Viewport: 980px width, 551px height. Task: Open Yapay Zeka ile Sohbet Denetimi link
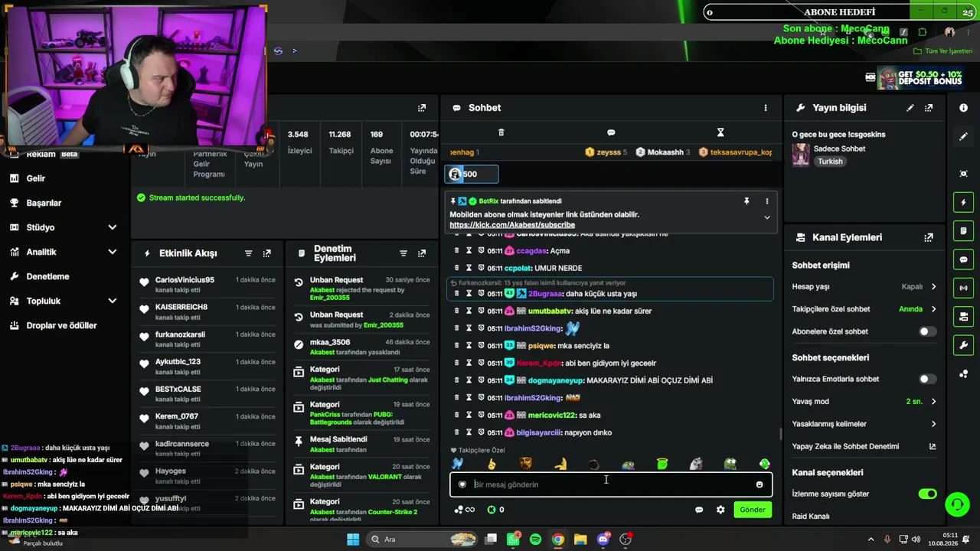(933, 446)
